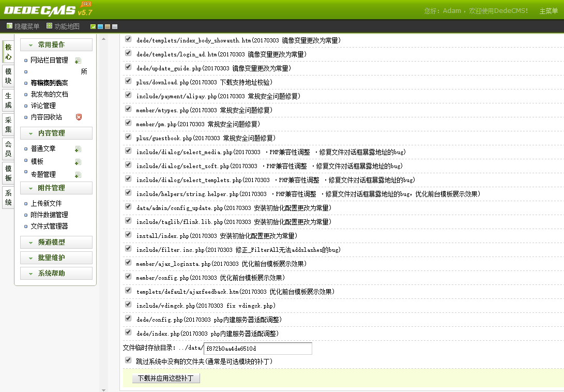This screenshot has width=564, height=392.
Task: Click the 下载并应用这些补丁 button
Action: point(166,378)
